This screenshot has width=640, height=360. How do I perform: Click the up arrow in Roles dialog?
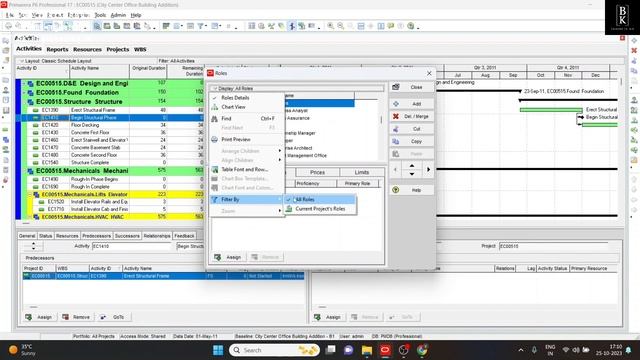coord(412,166)
